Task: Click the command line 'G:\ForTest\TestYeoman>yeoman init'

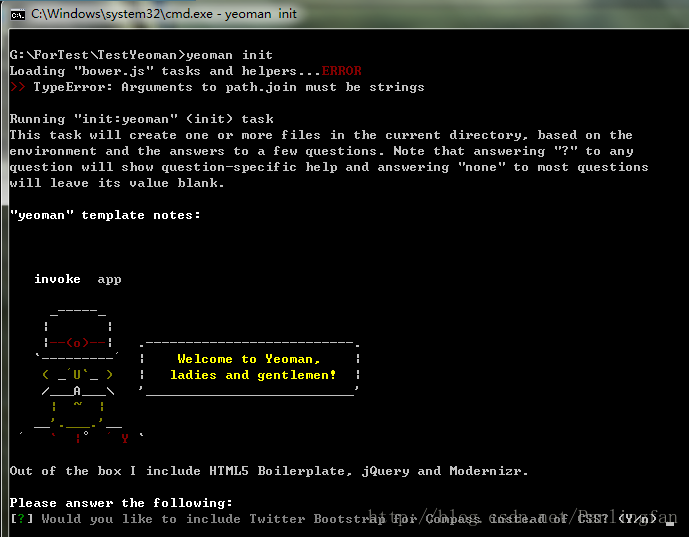Action: click(x=141, y=55)
